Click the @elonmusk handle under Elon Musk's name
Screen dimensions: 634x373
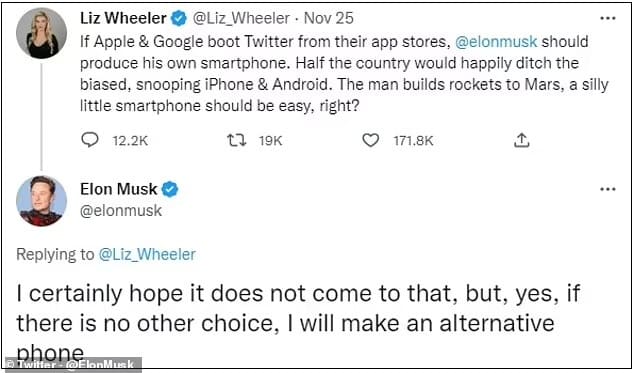click(x=121, y=211)
